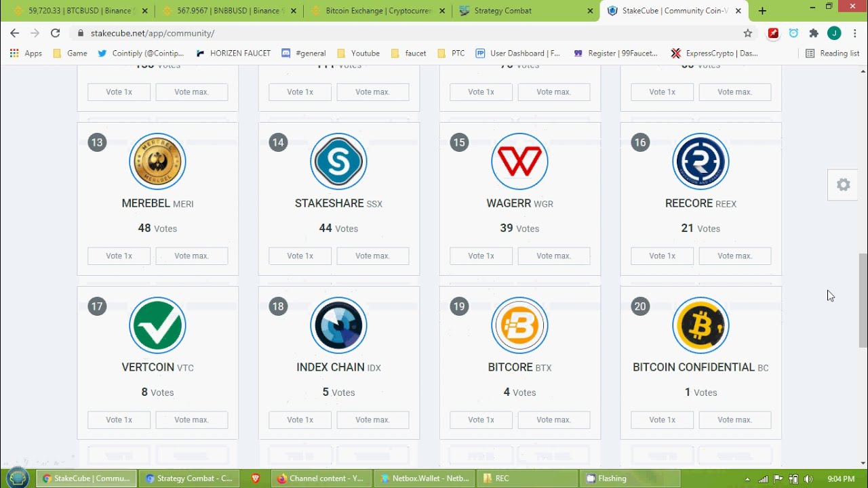Open the PTC bookmark folder
Screen dimensions: 868x488
[452, 54]
